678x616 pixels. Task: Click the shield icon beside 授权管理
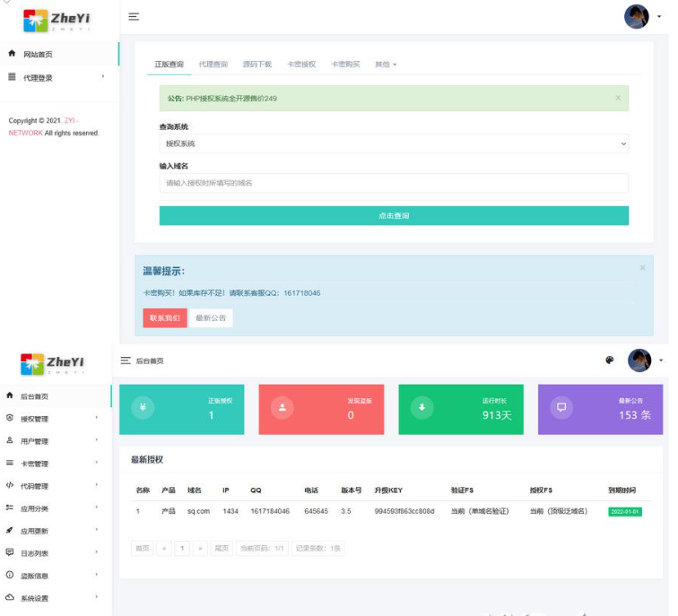(x=10, y=418)
